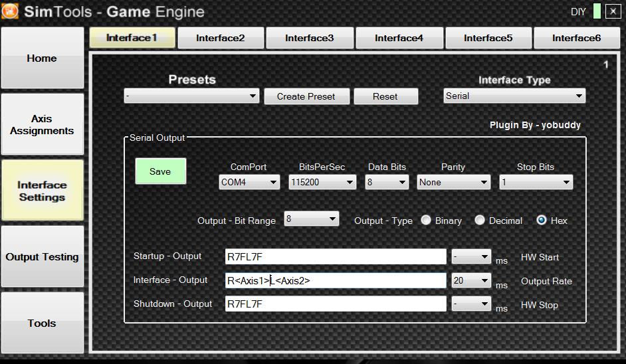Click the 'Presets' heading
The height and width of the screenshot is (364, 626).
(192, 80)
